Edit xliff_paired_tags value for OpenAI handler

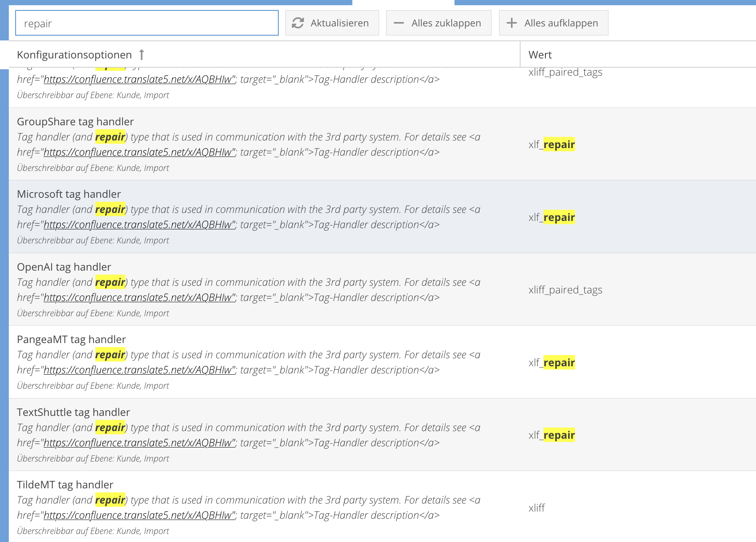pyautogui.click(x=565, y=290)
